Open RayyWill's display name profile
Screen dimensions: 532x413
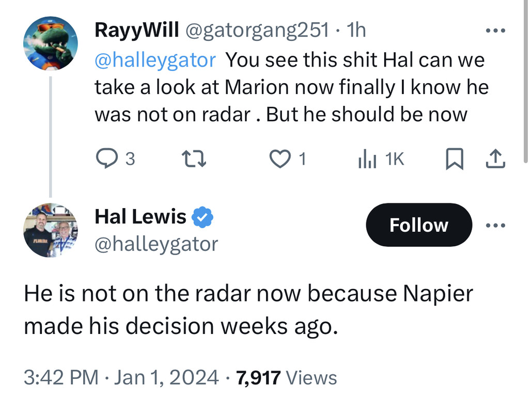coord(136,30)
